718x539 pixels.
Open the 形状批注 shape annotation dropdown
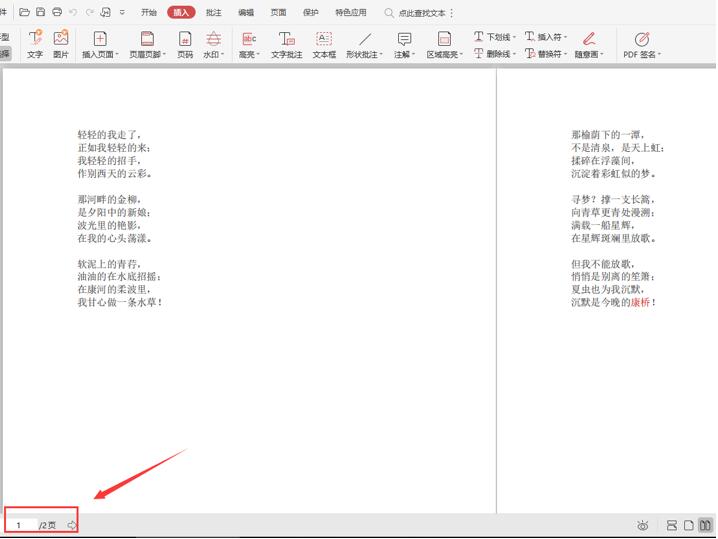(364, 44)
